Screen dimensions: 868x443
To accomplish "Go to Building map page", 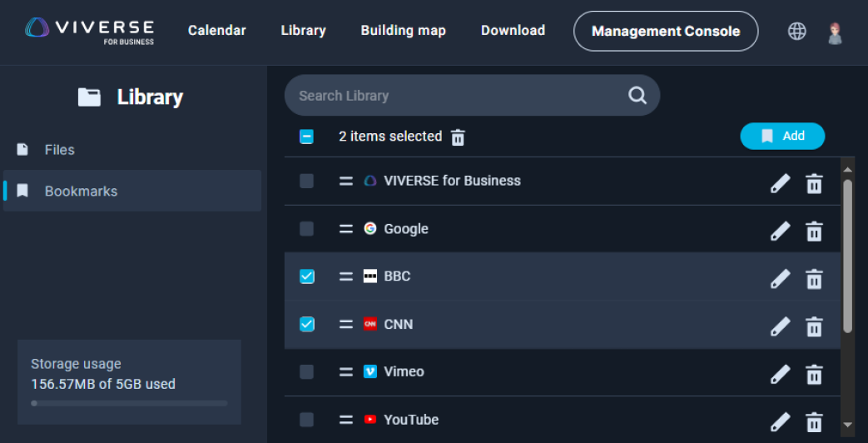I will click(x=403, y=31).
